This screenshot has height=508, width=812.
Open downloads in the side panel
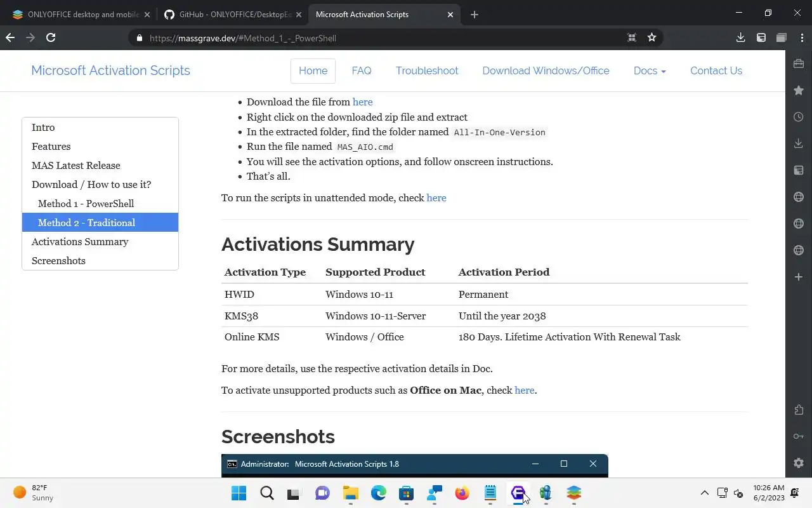click(799, 144)
